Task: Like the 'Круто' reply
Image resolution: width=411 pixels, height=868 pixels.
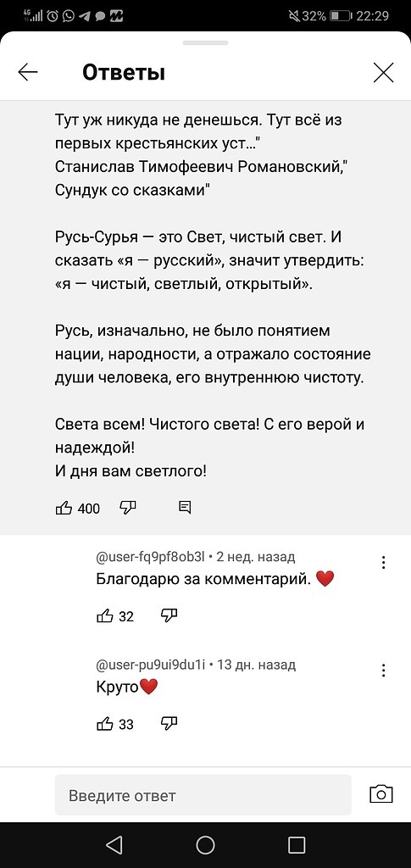Action: [x=105, y=723]
